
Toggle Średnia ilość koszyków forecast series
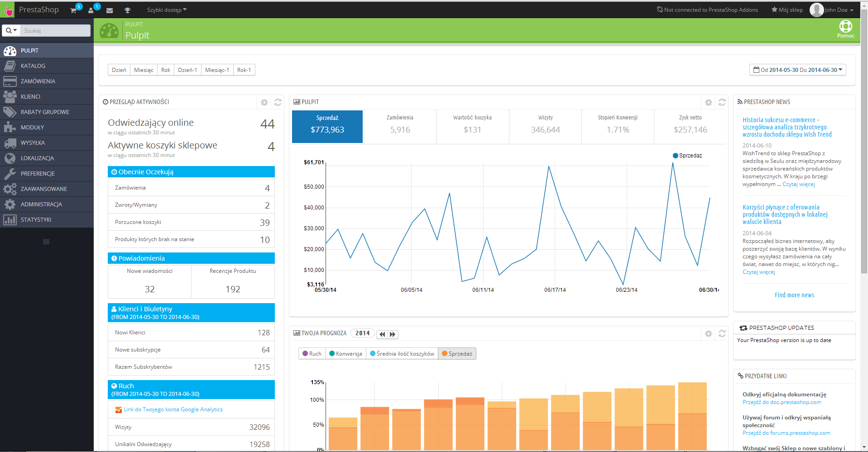(402, 354)
